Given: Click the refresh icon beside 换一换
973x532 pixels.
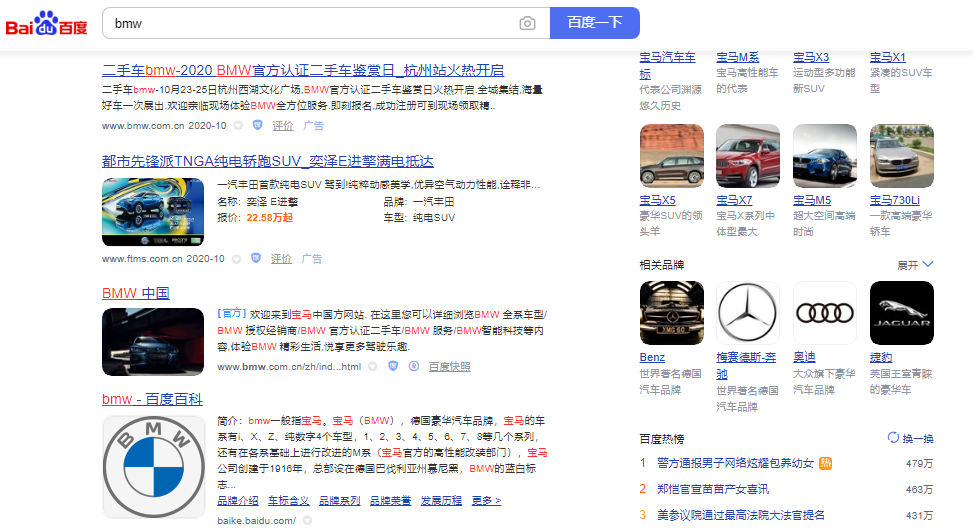Looking at the screenshot, I should (893, 438).
